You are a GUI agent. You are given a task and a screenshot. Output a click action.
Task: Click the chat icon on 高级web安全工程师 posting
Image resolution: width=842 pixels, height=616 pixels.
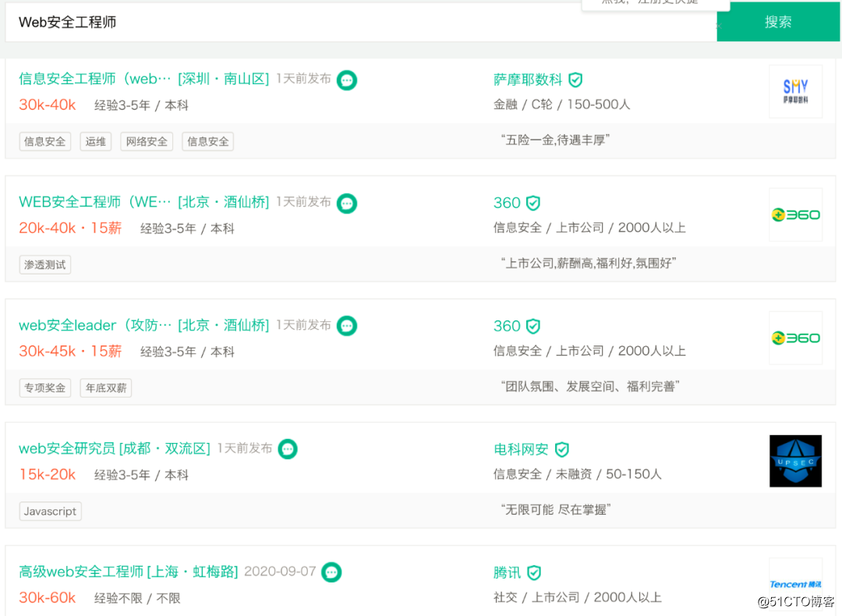click(331, 572)
